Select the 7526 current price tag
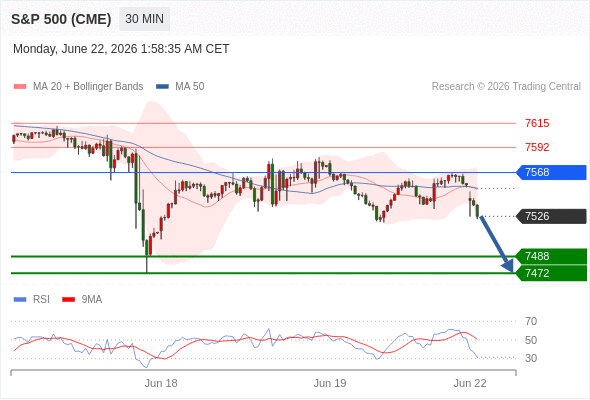590x400 pixels. pos(551,216)
